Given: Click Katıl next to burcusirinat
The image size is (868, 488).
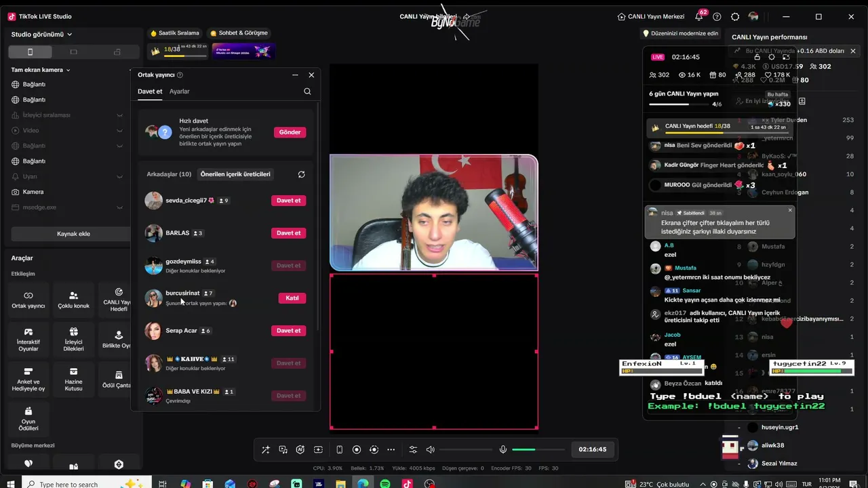Looking at the screenshot, I should tap(292, 298).
